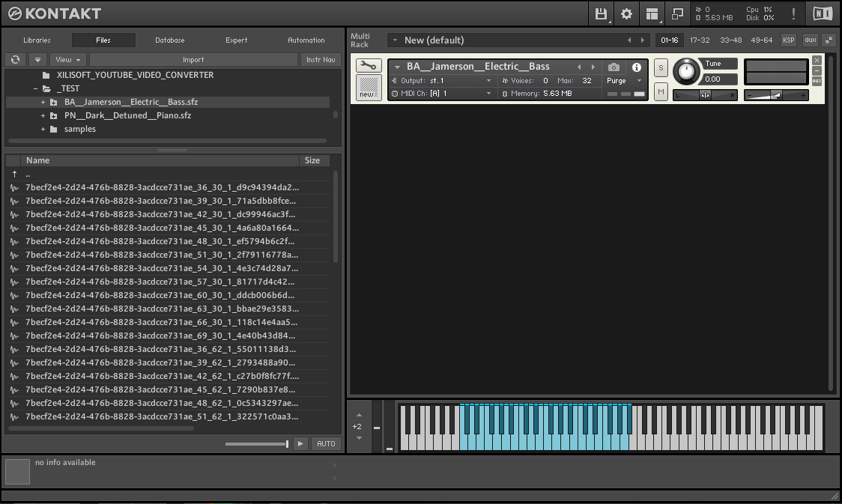This screenshot has width=842, height=504.
Task: Solo the Jamerson Electric Bass instrument
Action: pos(661,67)
